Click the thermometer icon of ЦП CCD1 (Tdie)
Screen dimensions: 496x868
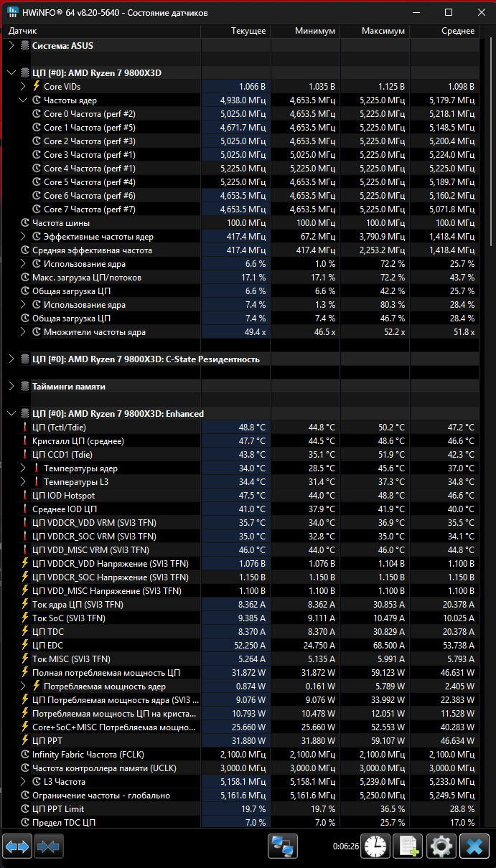25,455
